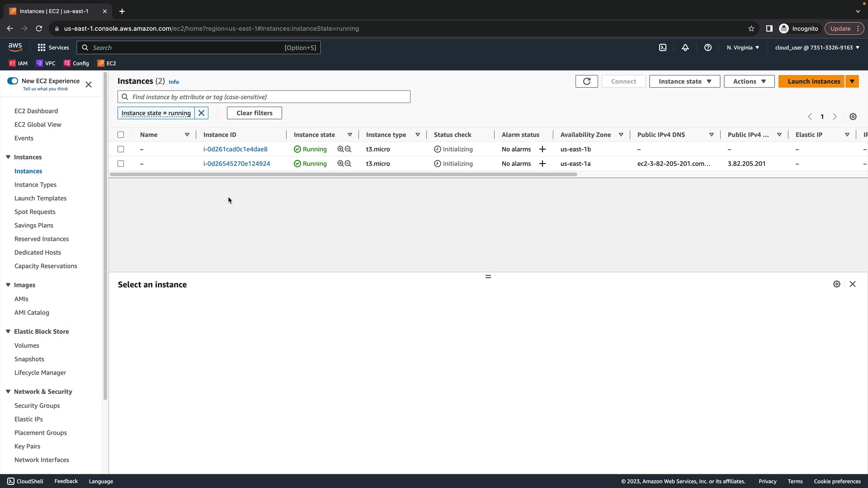Remove the Instance state = running filter
The image size is (868, 488).
(x=201, y=113)
